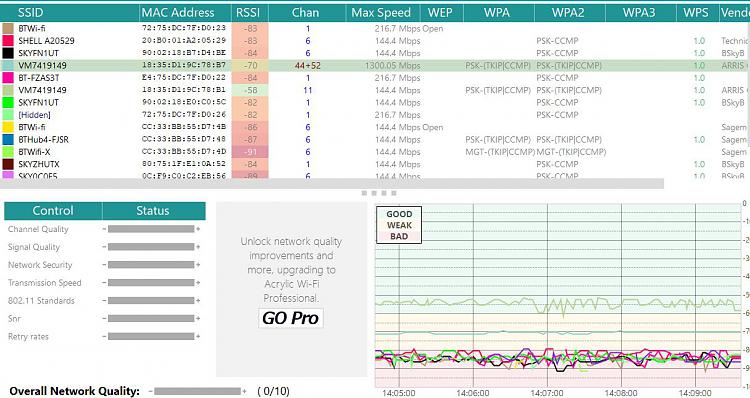750x398 pixels.
Task: Click the Channel Quality status bar
Action: click(151, 229)
